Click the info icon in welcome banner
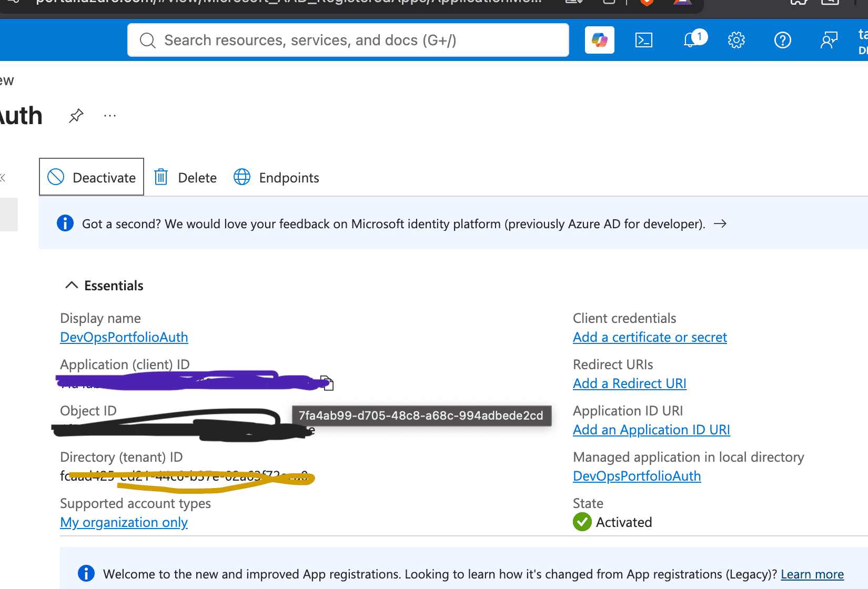 (x=86, y=573)
